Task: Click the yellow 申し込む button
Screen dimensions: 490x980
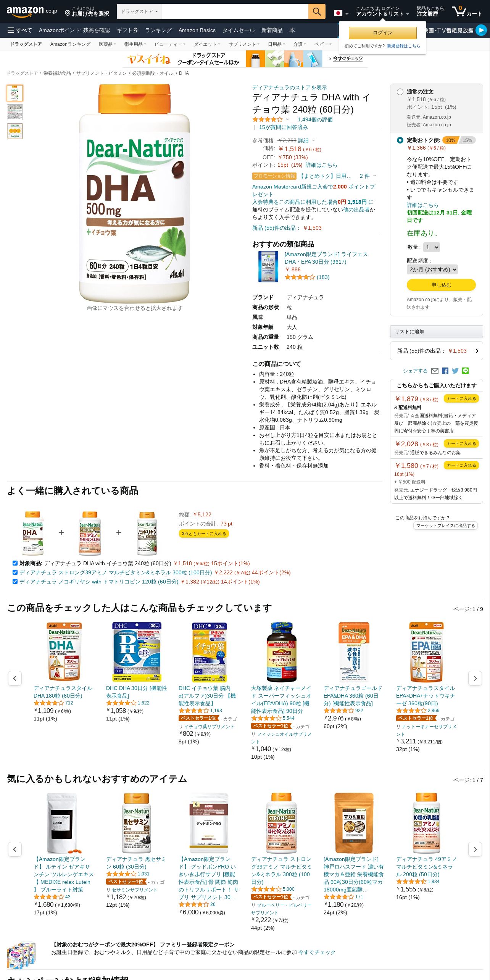Action: tap(441, 285)
